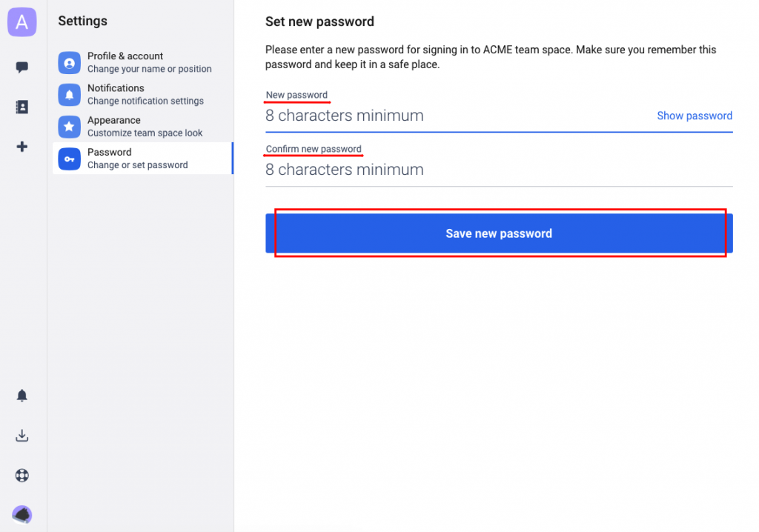Click the Confirm new password label
This screenshot has width=759, height=532.
pos(312,149)
